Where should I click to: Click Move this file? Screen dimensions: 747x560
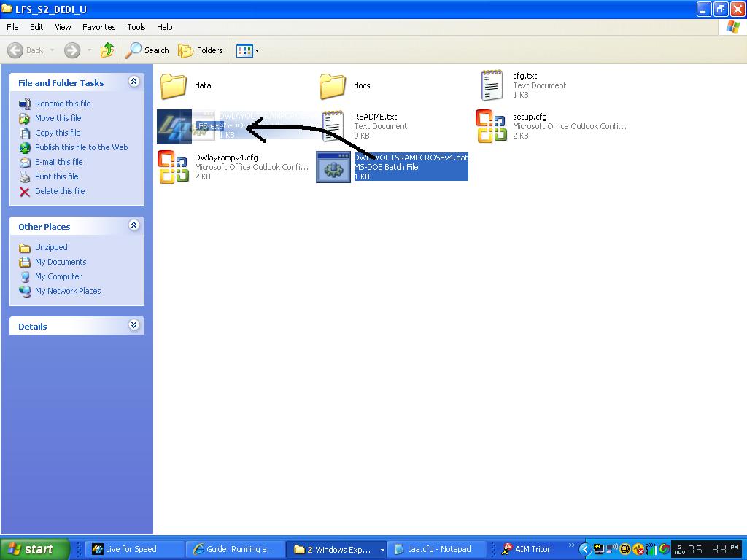58,118
